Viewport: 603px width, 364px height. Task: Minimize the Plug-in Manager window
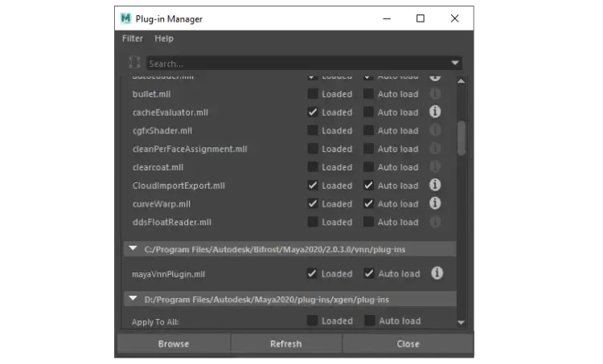point(387,18)
